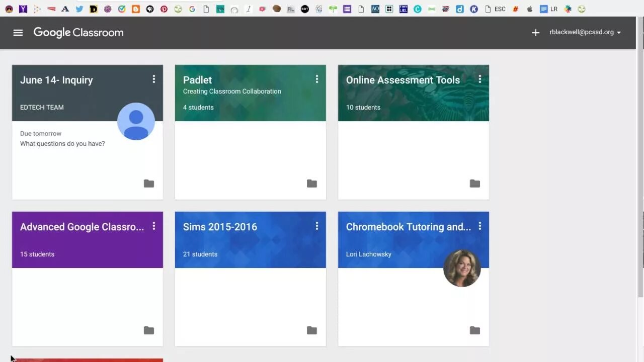
Task: Open the purple list-icon bookmark
Action: pyautogui.click(x=347, y=9)
